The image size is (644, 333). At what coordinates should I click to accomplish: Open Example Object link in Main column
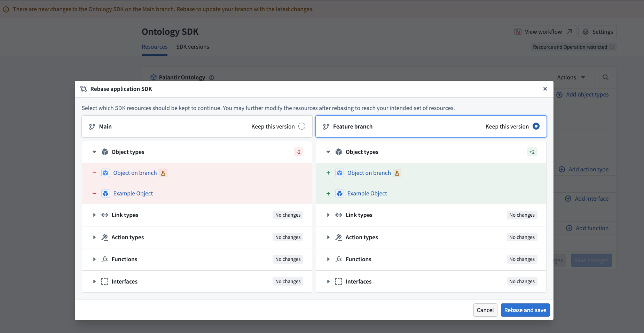point(133,193)
